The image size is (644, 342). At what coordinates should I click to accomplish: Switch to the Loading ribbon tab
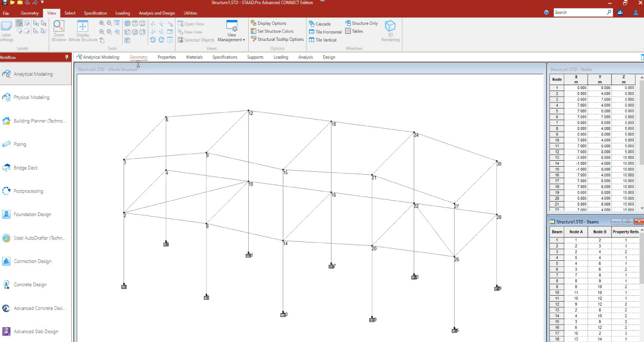[x=123, y=13]
